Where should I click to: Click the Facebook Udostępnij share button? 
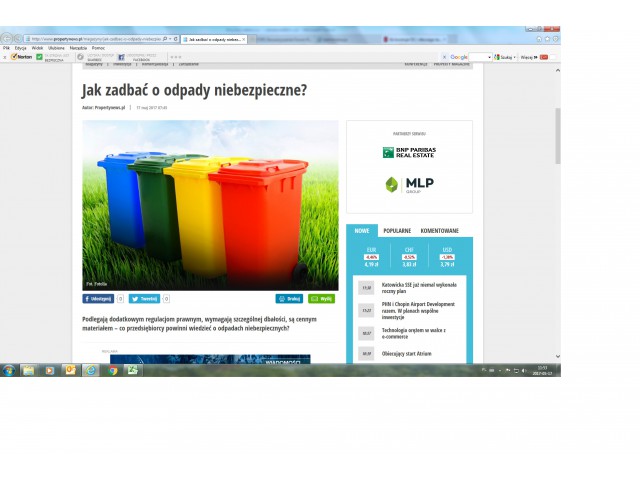[x=99, y=298]
